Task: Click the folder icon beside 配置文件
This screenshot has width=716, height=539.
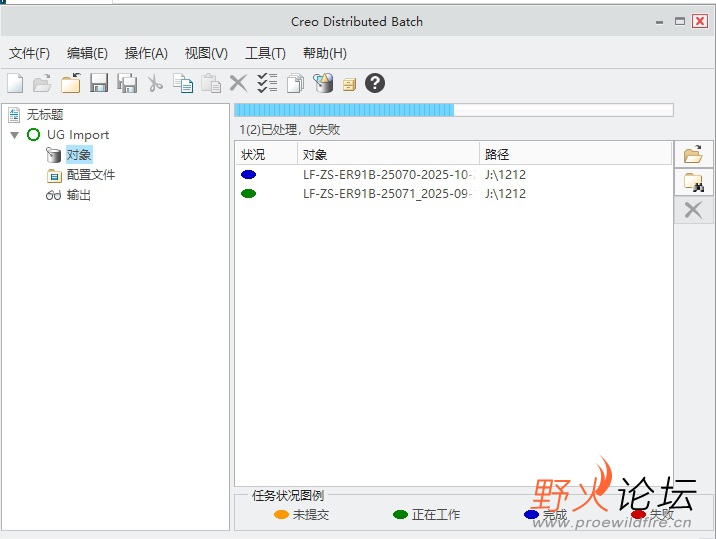Action: click(x=54, y=175)
